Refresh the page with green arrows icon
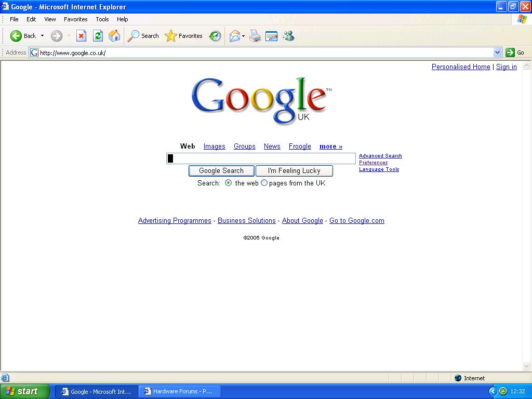This screenshot has width=532, height=399. point(98,36)
